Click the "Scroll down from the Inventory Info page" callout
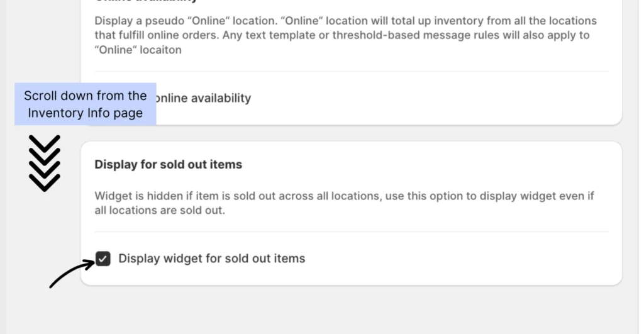 86,104
